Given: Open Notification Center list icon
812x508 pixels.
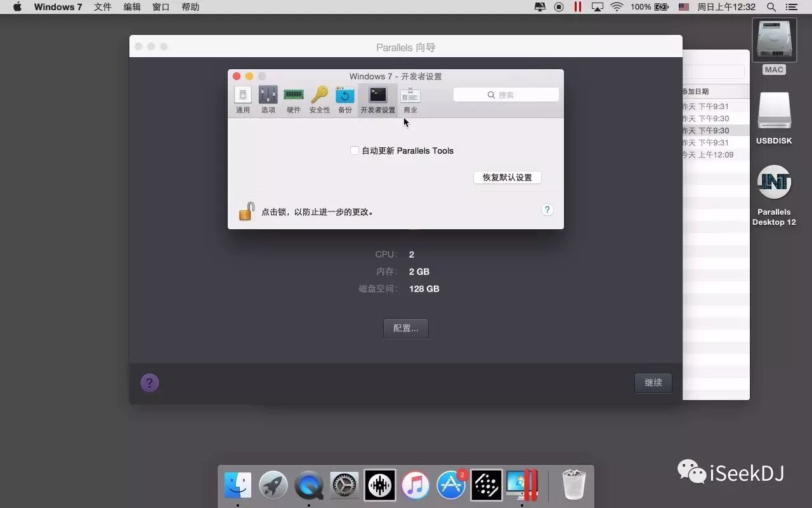Looking at the screenshot, I should (x=791, y=7).
